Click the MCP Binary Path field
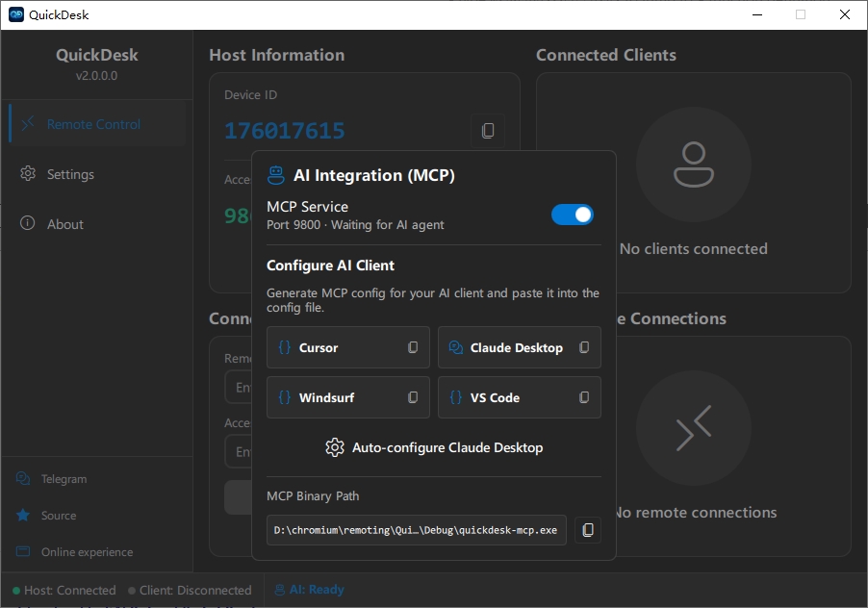868x608 pixels. (x=416, y=530)
